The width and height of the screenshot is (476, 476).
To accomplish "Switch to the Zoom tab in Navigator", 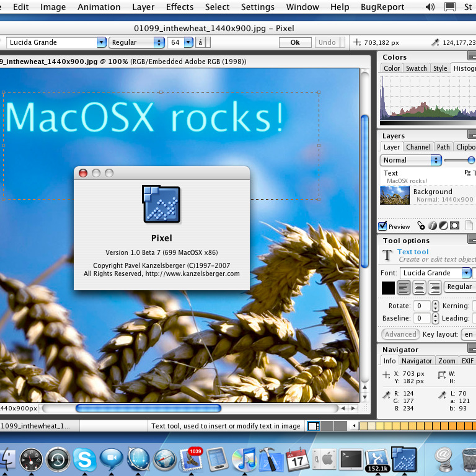I will click(x=447, y=361).
